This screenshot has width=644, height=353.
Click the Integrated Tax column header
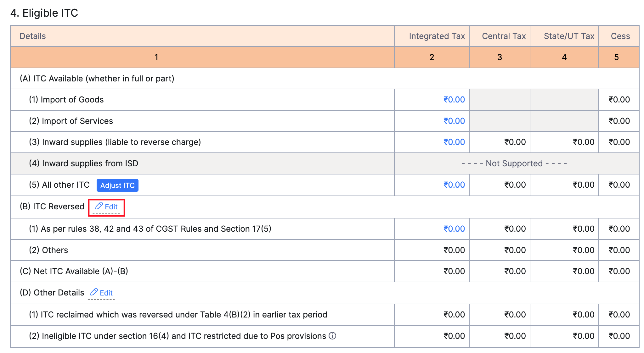[437, 36]
